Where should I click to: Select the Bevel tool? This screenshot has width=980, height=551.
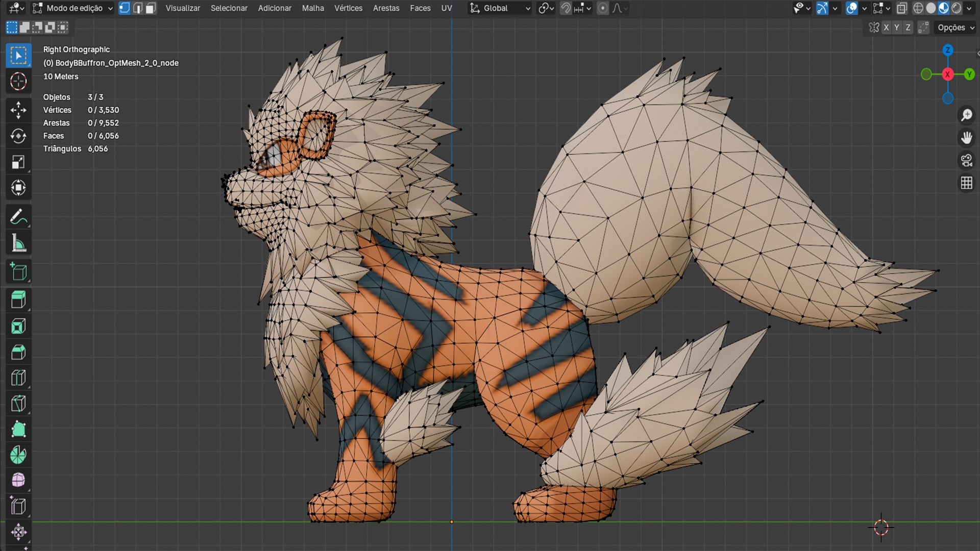18,352
